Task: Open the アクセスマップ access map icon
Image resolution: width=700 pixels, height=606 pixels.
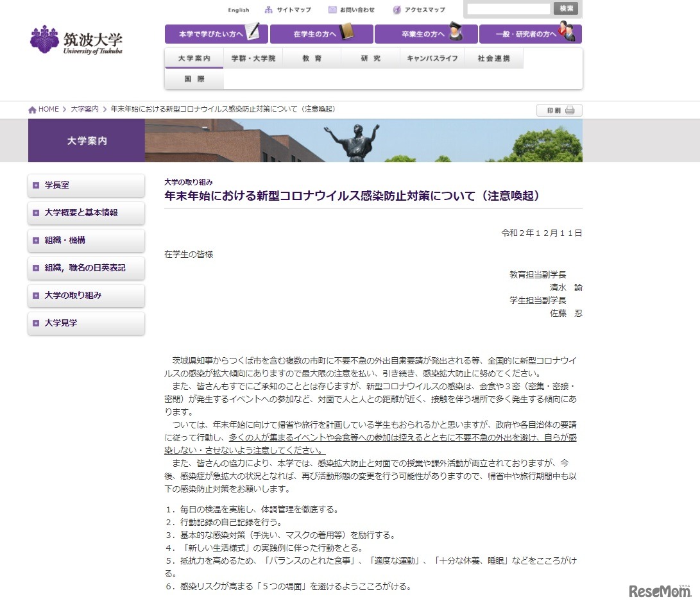Action: point(397,10)
